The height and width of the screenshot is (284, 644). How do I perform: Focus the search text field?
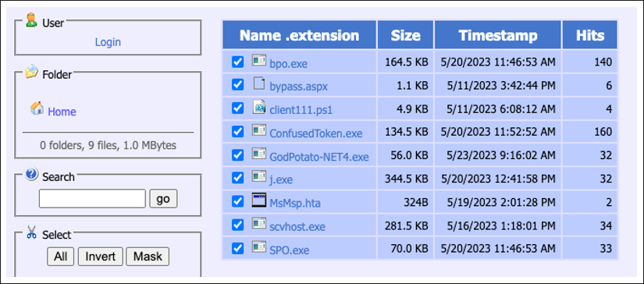click(92, 199)
